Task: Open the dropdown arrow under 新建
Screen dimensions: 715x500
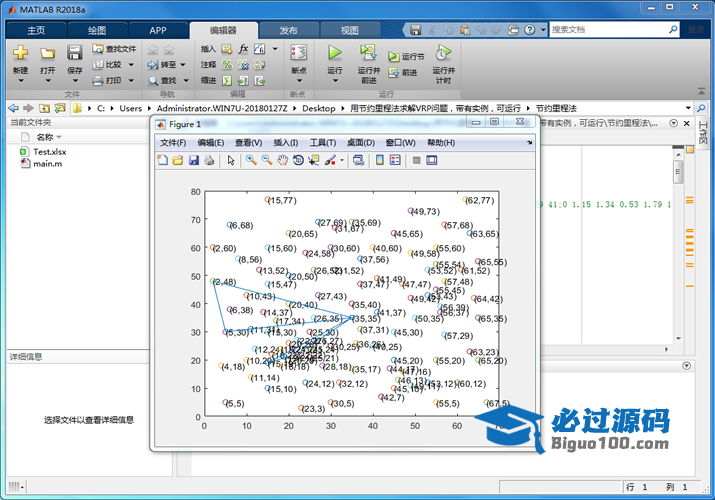Action: coord(21,81)
